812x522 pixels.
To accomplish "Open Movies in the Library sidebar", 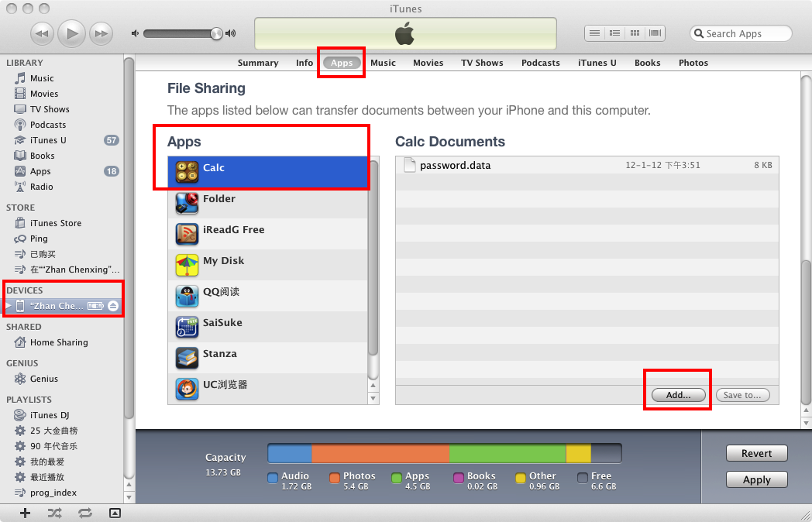I will (62, 94).
